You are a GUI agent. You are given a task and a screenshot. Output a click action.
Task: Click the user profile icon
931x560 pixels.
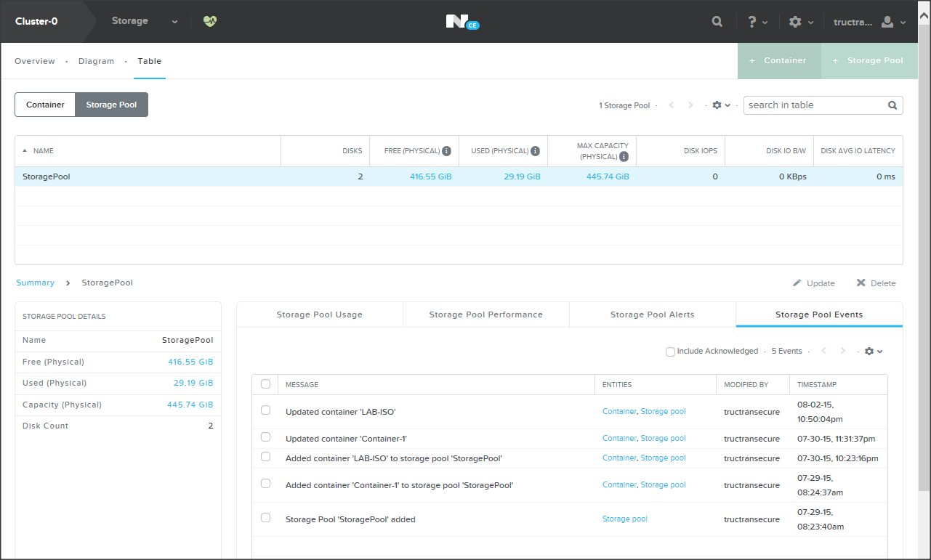point(887,22)
